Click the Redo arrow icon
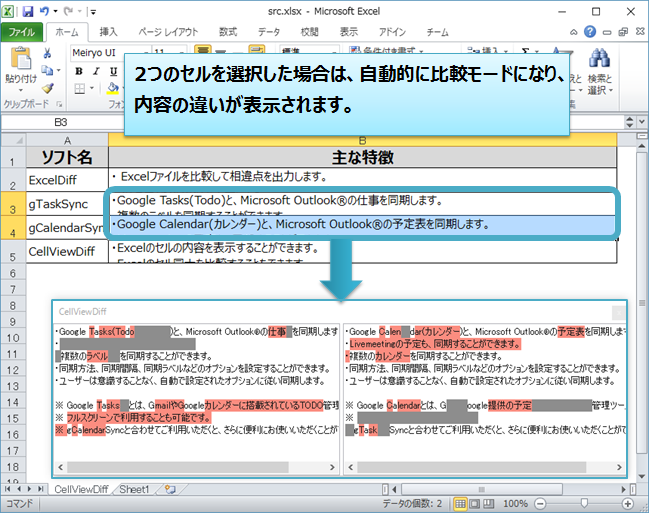Image resolution: width=649 pixels, height=513 pixels. pos(69,11)
